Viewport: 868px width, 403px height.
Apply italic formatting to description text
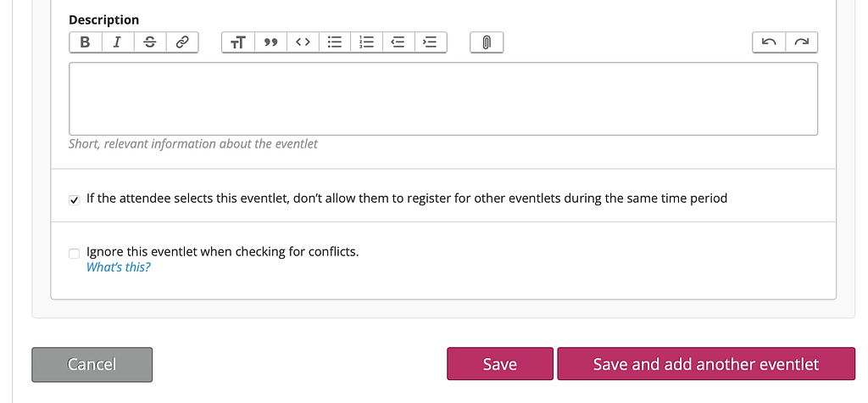tap(117, 42)
